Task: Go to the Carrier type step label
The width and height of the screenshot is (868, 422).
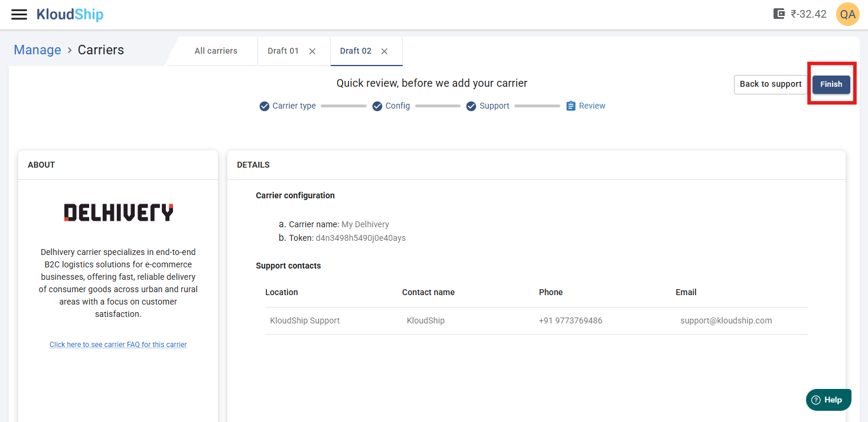Action: (x=294, y=106)
